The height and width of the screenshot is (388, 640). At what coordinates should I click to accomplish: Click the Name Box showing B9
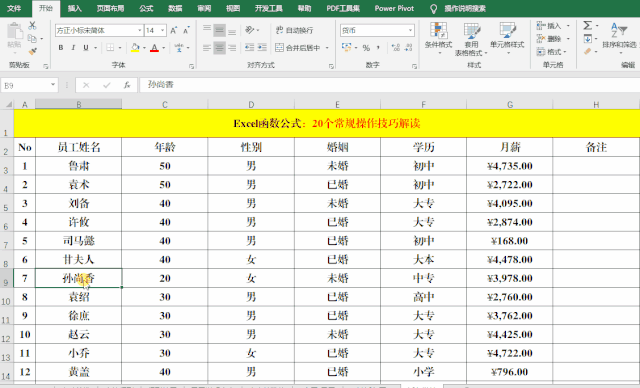25,85
